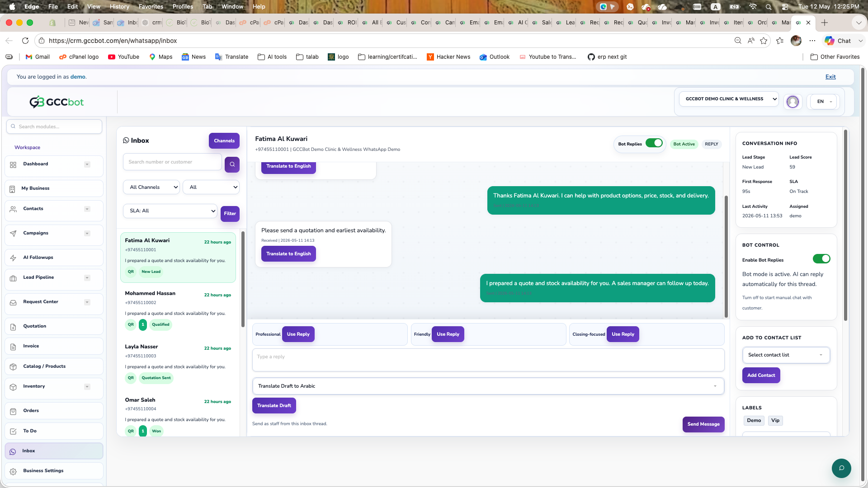Viewport: 868px width, 488px height.
Task: Expand the Lead Pipeline submenu arrow
Action: click(87, 278)
